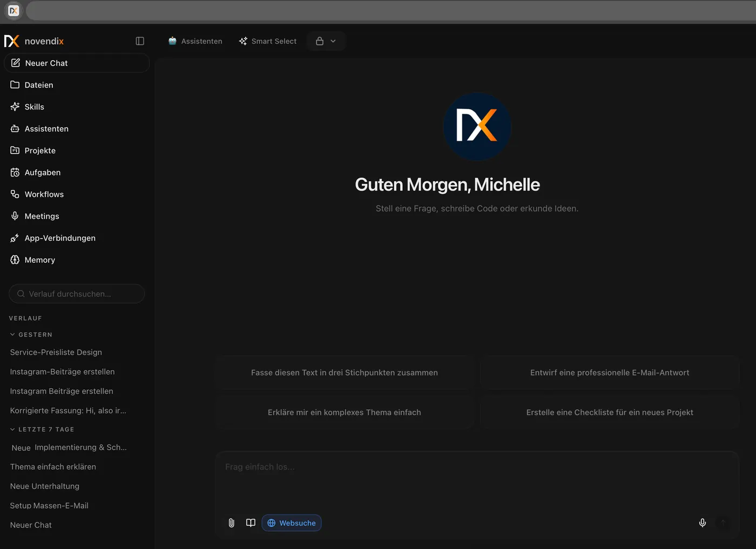
Task: Open the Neue Unterhaltung chat
Action: coord(45,486)
